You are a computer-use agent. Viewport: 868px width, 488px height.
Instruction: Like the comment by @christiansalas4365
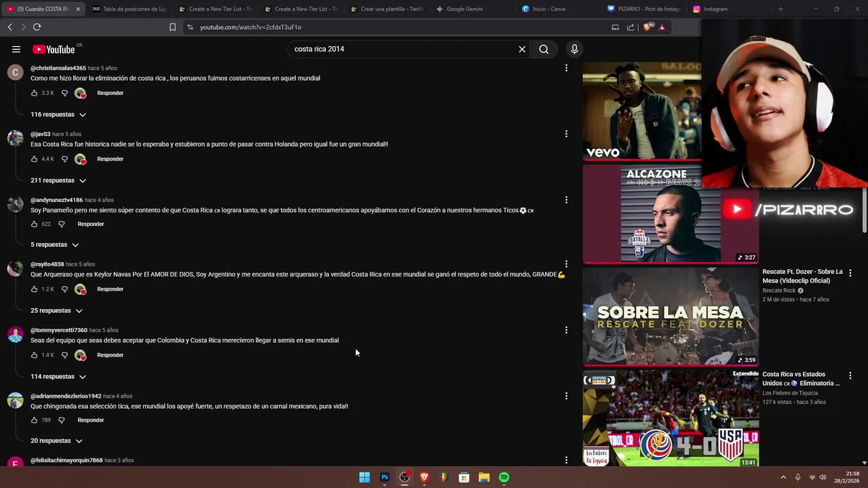pos(34,93)
